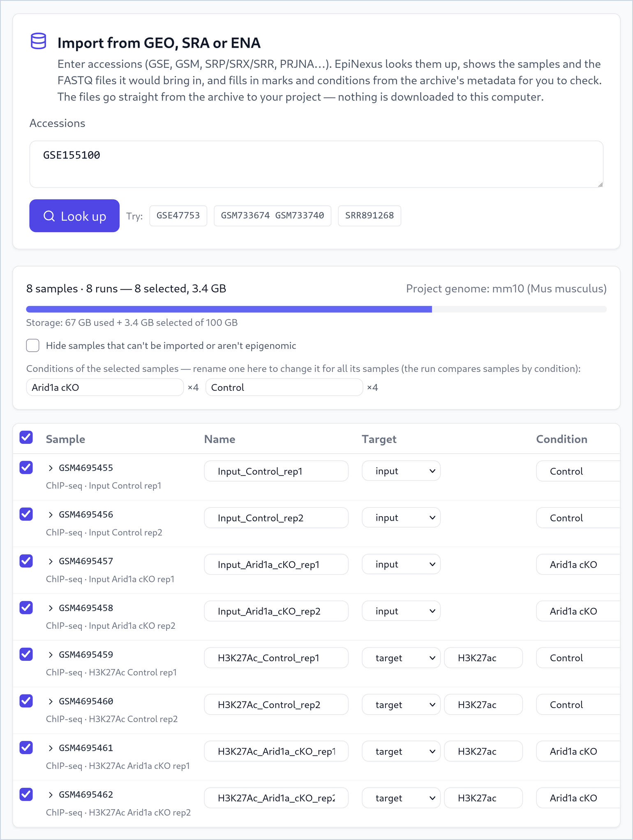This screenshot has width=633, height=840.
Task: Toggle the select-all samples header checkbox
Action: [26, 438]
